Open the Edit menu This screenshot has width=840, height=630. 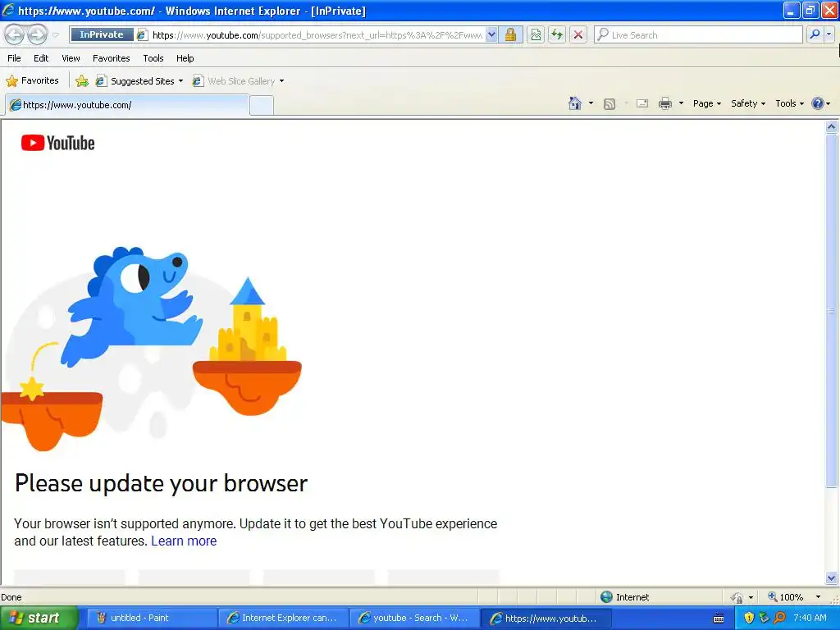click(41, 58)
